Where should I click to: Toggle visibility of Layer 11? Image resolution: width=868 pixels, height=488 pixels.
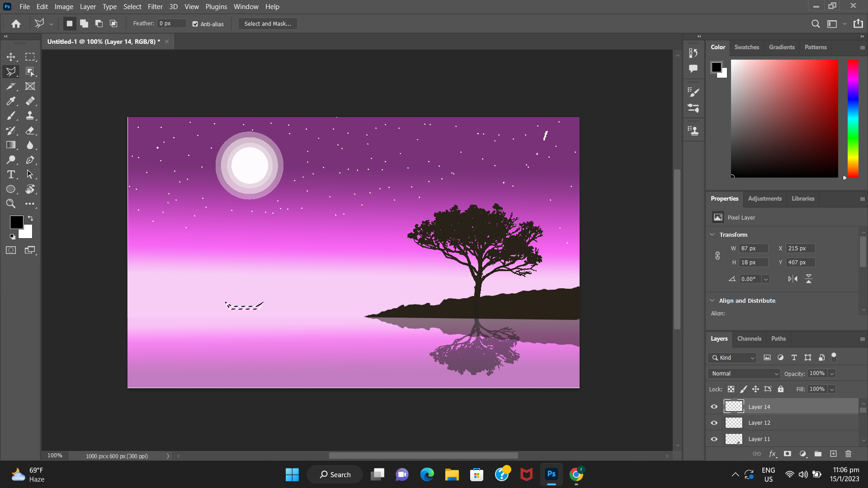pos(714,439)
